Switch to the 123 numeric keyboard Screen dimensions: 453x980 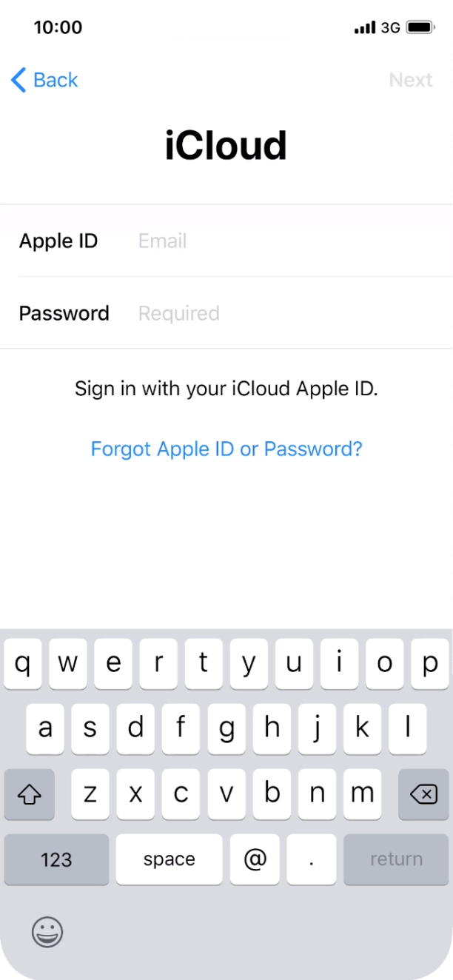click(x=56, y=859)
